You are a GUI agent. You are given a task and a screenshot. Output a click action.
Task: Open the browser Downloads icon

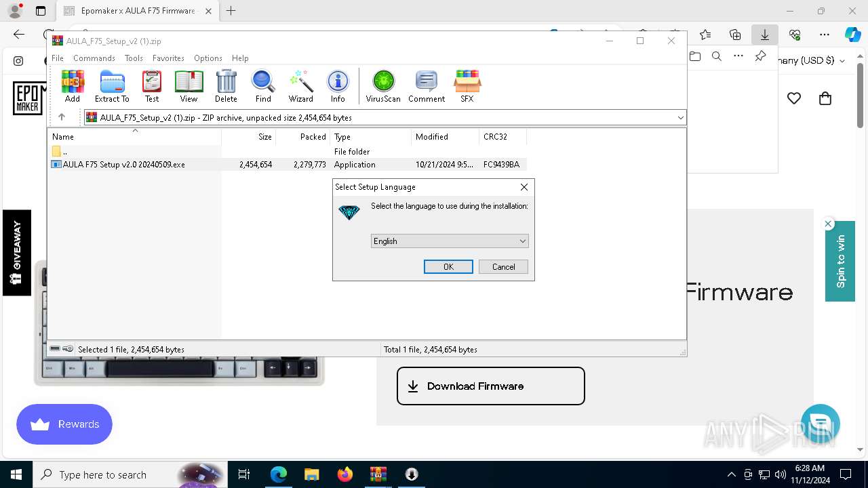[765, 35]
